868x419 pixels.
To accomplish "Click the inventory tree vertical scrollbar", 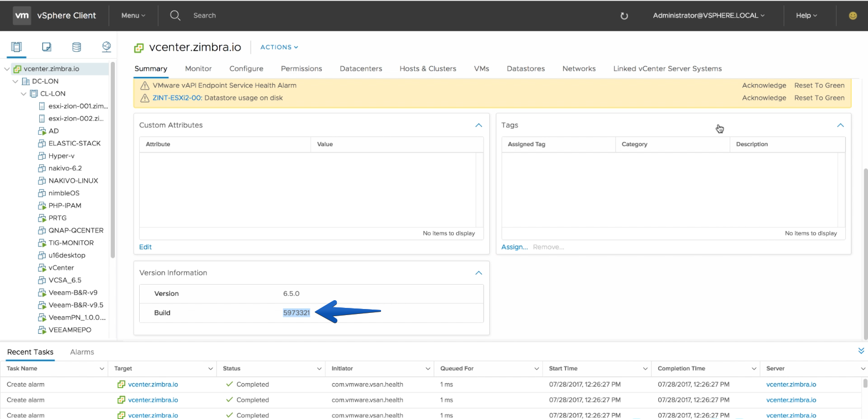I will tap(113, 160).
